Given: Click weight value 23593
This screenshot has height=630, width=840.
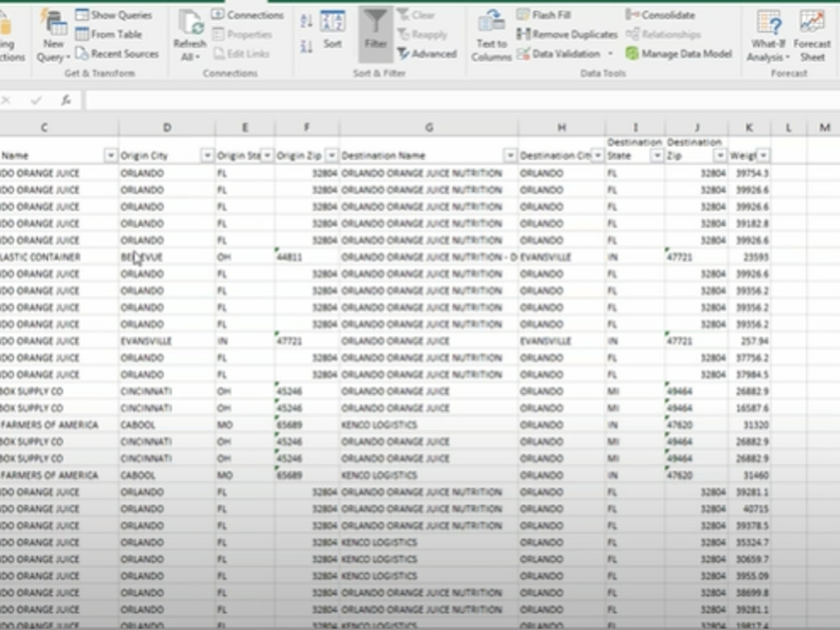Looking at the screenshot, I should 749,257.
